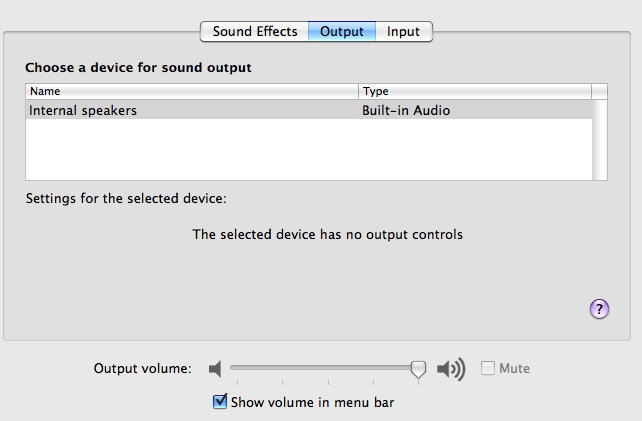Click the empty area of the device list
Viewport: 642px width, 421px height.
[x=300, y=150]
